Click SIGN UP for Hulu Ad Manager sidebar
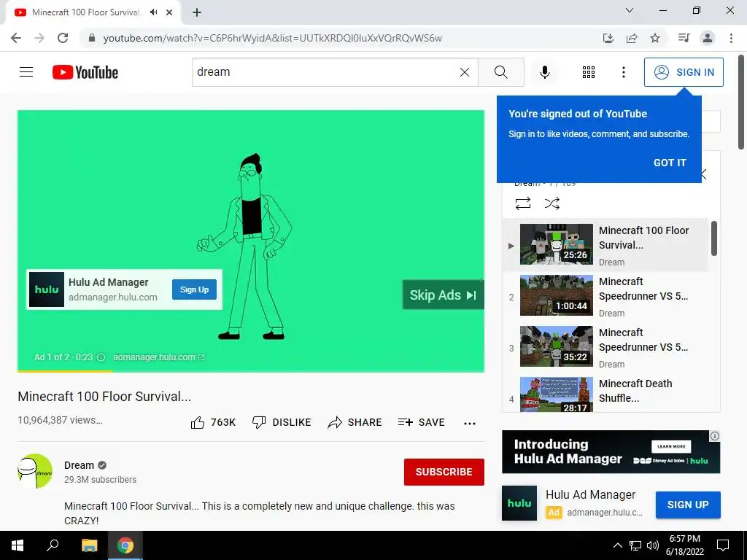747x560 pixels. [x=688, y=505]
